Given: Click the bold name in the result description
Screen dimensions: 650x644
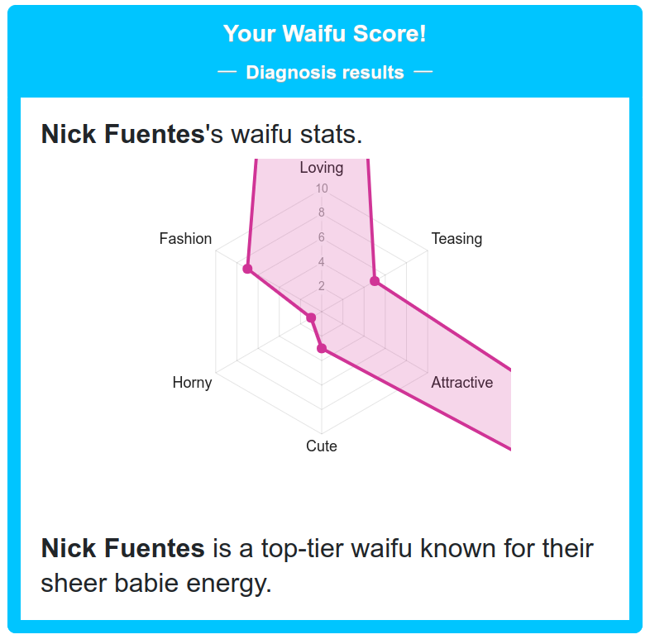Looking at the screenshot, I should 122,547.
